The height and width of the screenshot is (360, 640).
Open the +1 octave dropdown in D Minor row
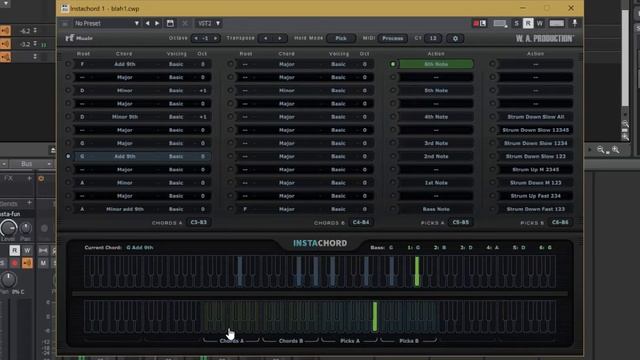point(202,91)
